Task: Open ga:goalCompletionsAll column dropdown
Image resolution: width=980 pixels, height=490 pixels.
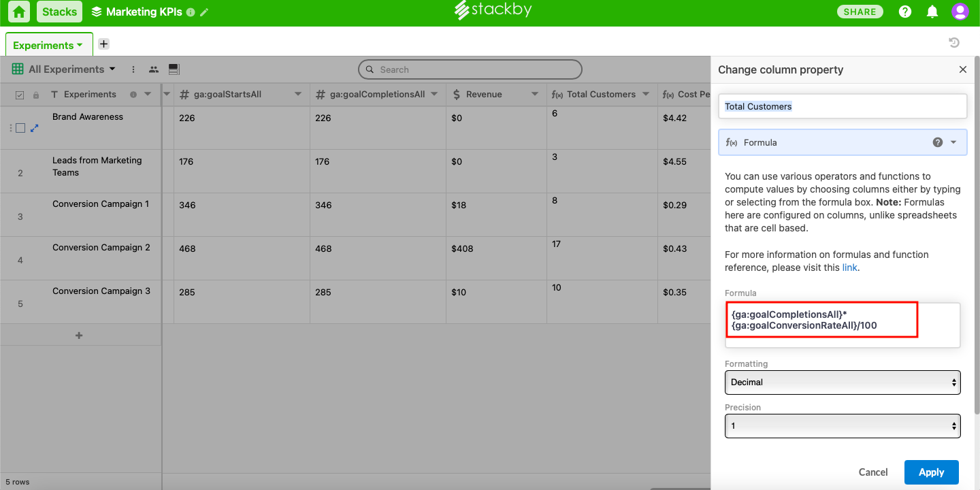Action: tap(434, 95)
